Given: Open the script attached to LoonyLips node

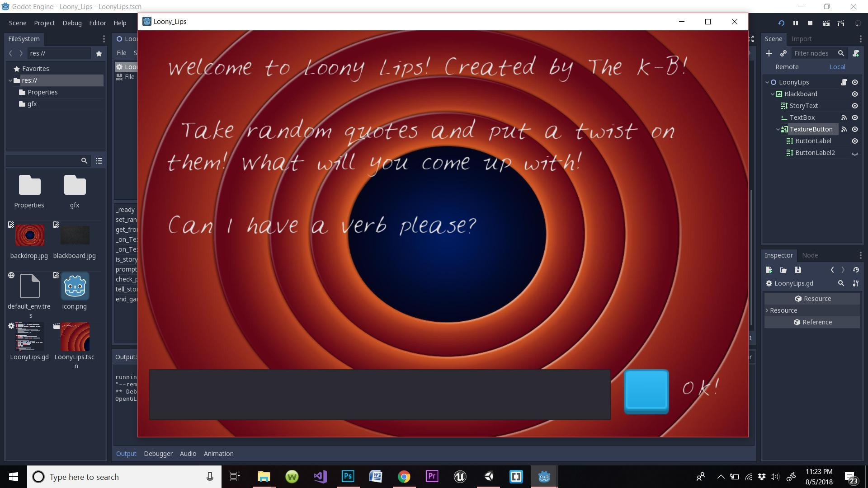Looking at the screenshot, I should [x=844, y=82].
